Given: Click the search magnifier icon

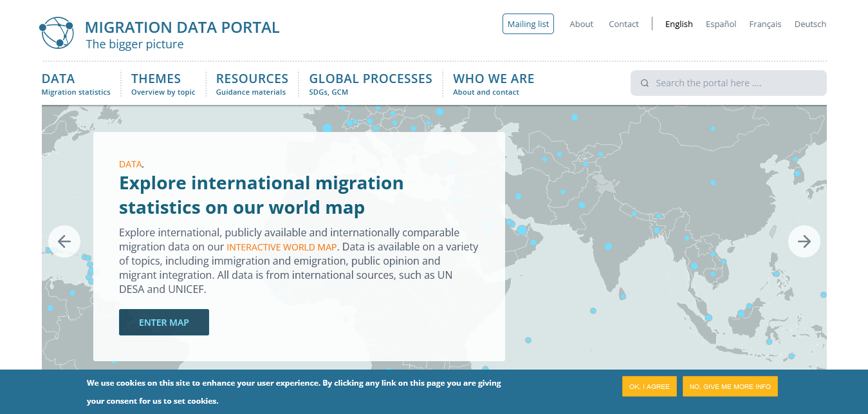Looking at the screenshot, I should (645, 83).
